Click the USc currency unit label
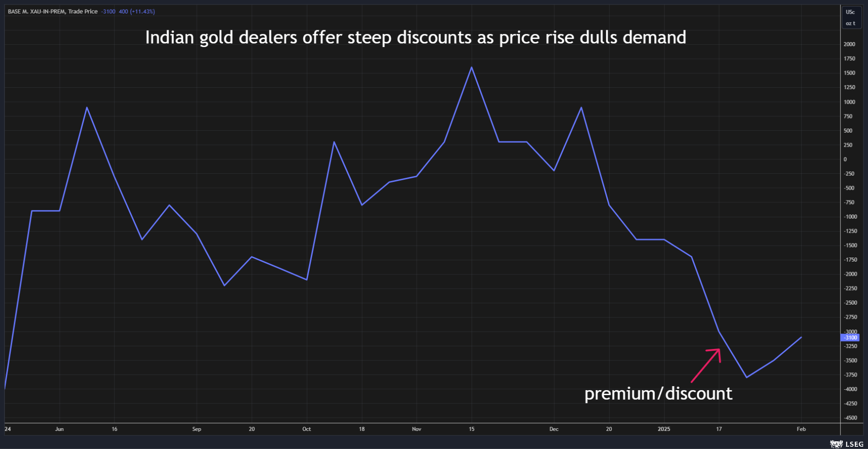This screenshot has height=449, width=868. 850,12
